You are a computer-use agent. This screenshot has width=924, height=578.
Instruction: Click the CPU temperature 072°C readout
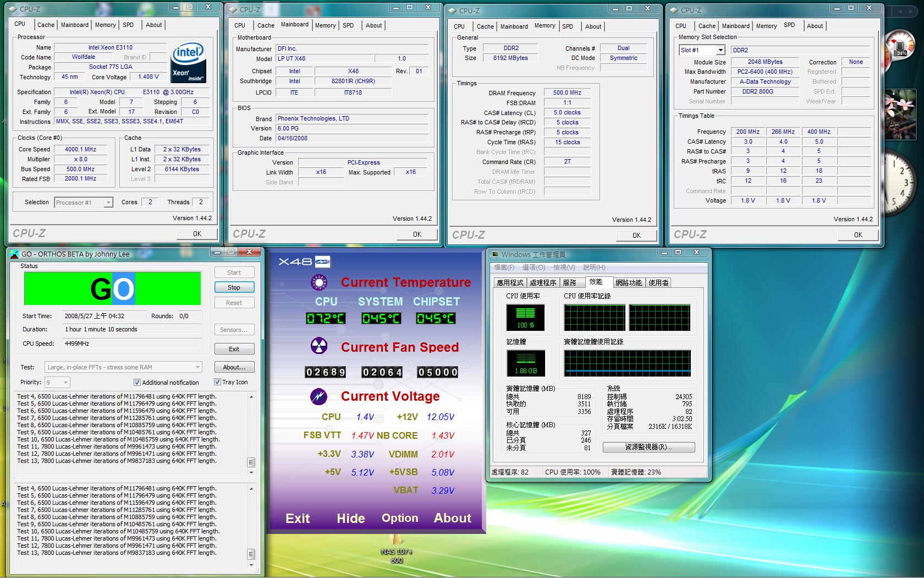point(326,318)
